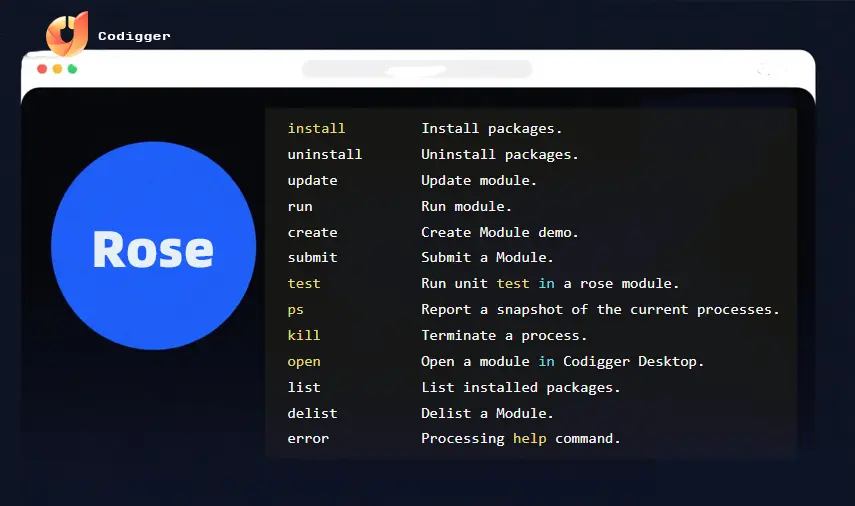
Task: Click the blurred address bar field
Action: click(417, 69)
